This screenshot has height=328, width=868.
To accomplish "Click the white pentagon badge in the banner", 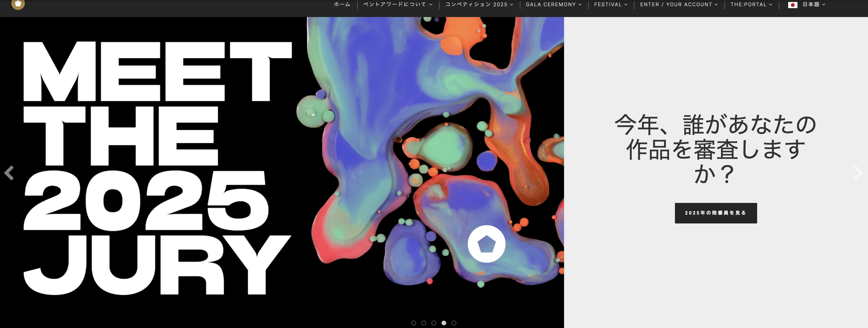I will tap(486, 244).
